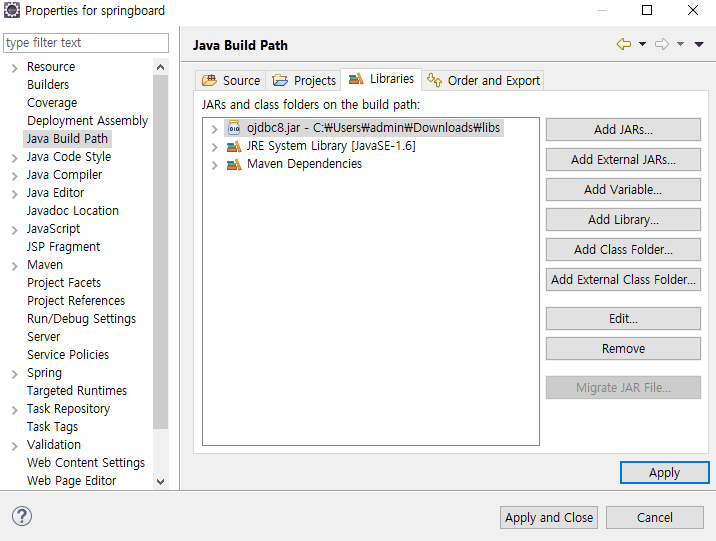This screenshot has width=716, height=541.
Task: Open Project Facets settings
Action: click(x=64, y=283)
